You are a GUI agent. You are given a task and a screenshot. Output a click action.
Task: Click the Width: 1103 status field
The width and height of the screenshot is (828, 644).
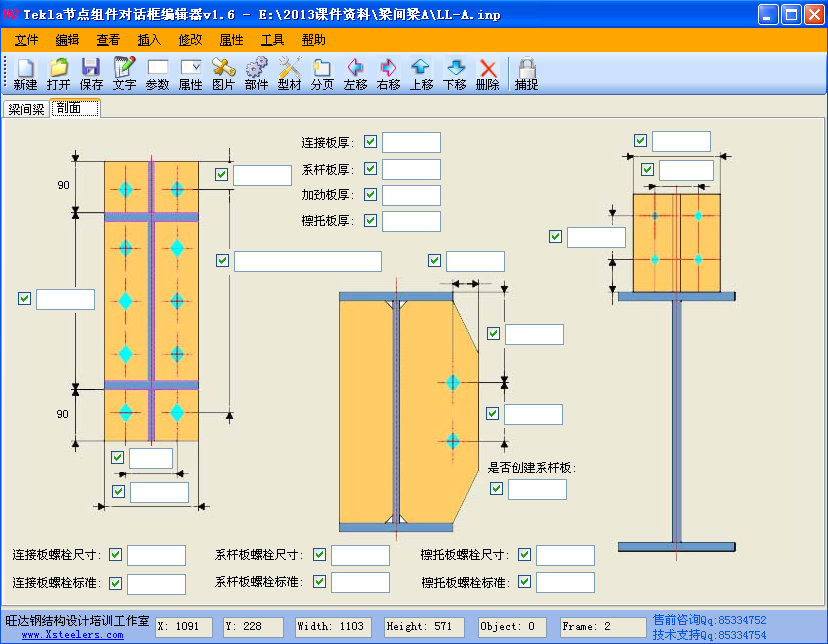[333, 627]
